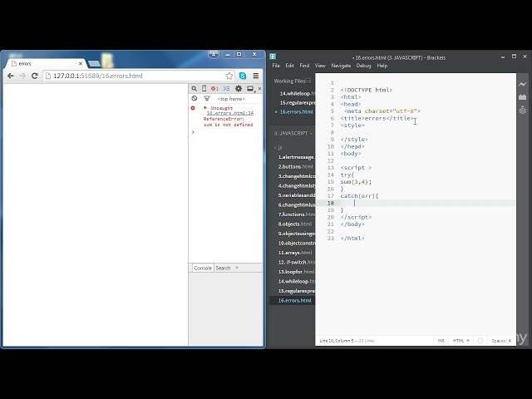Image resolution: width=532 pixels, height=399 pixels.
Task: Click the console filter funnel icon
Action: 207,98
